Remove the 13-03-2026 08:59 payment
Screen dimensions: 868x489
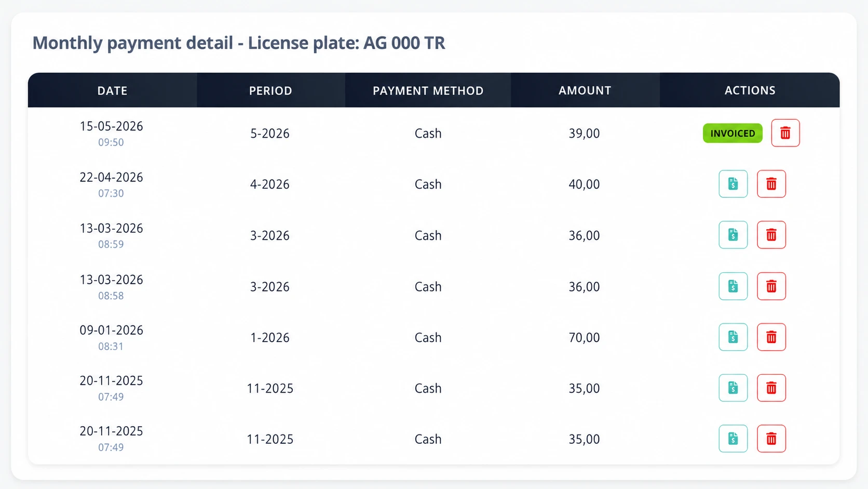point(771,235)
